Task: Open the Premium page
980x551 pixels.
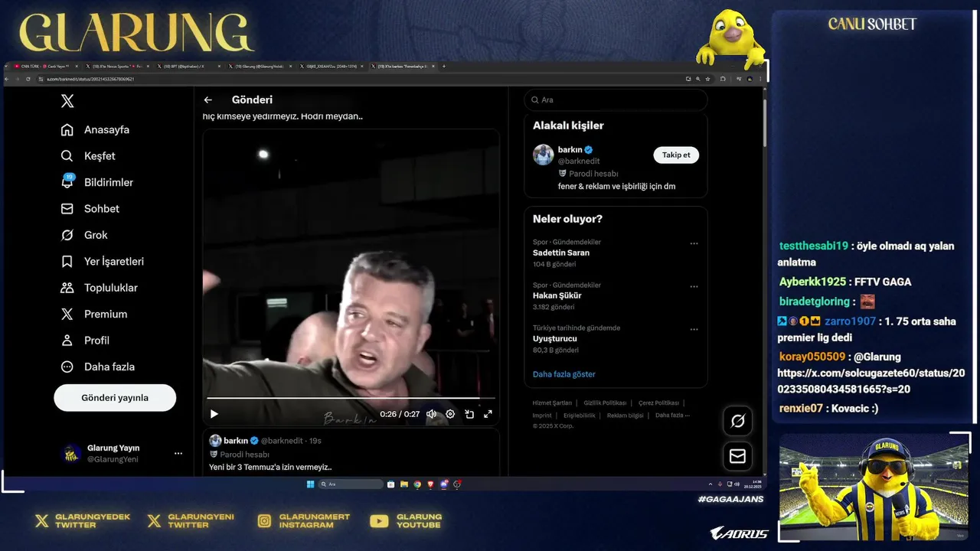Action: (x=94, y=315)
